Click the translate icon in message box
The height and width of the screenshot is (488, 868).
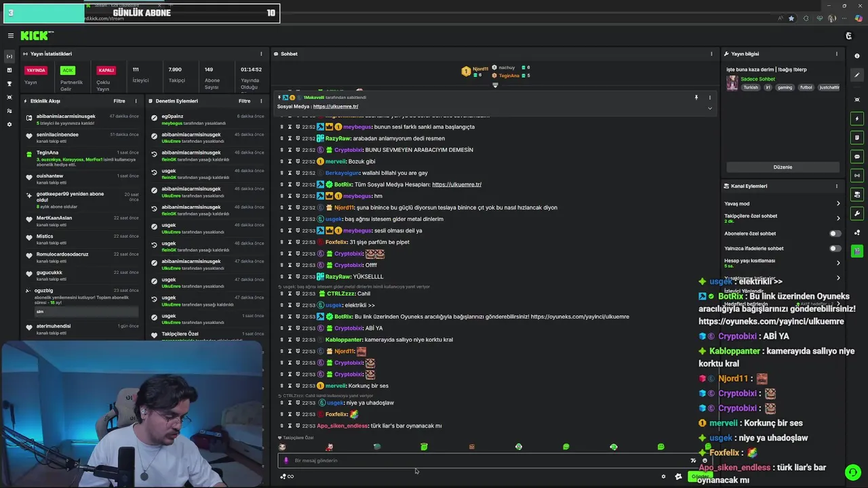[693, 461]
